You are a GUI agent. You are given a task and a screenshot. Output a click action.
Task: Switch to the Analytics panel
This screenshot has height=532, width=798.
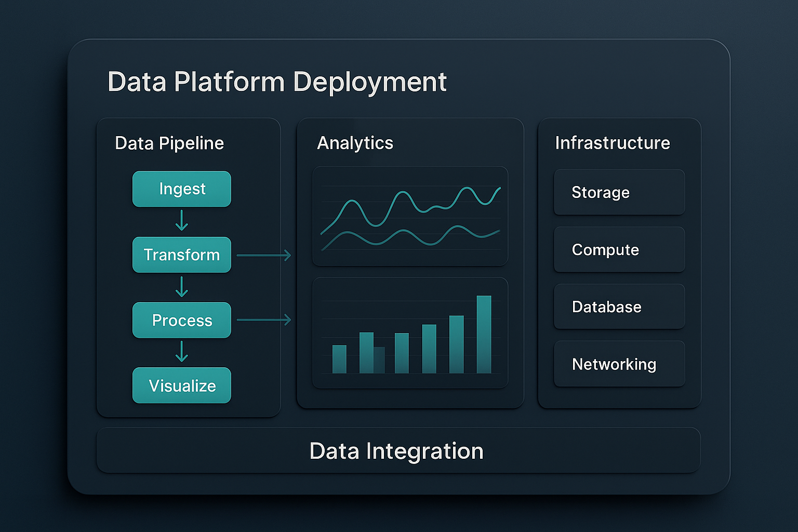pos(356,143)
